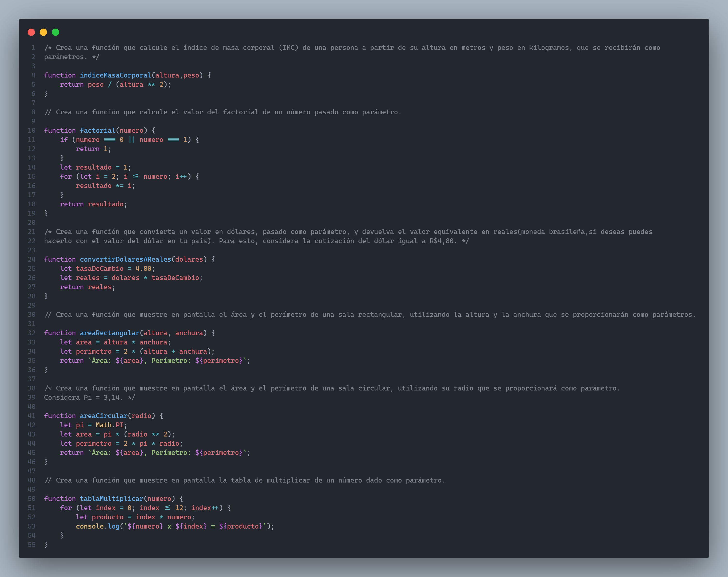This screenshot has height=577, width=728.
Task: Click the green maximize window dot
Action: point(56,32)
